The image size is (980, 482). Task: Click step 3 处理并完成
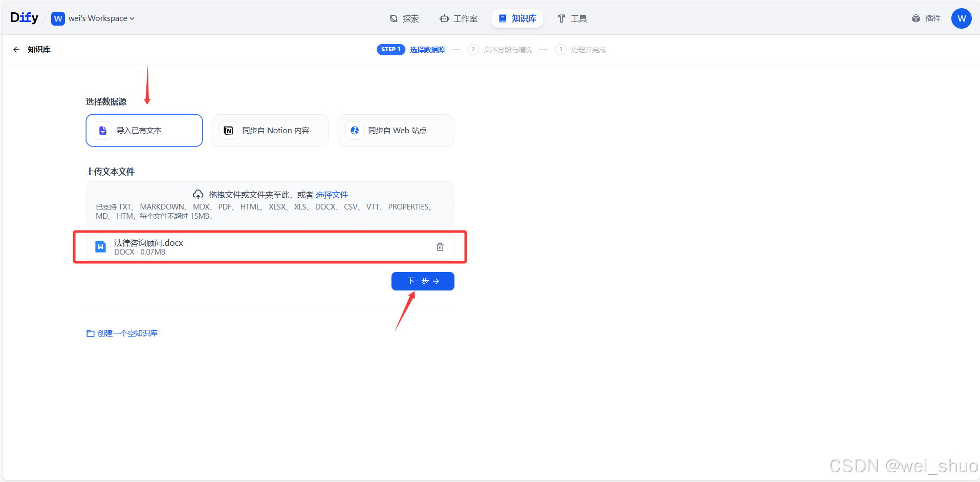pos(581,50)
